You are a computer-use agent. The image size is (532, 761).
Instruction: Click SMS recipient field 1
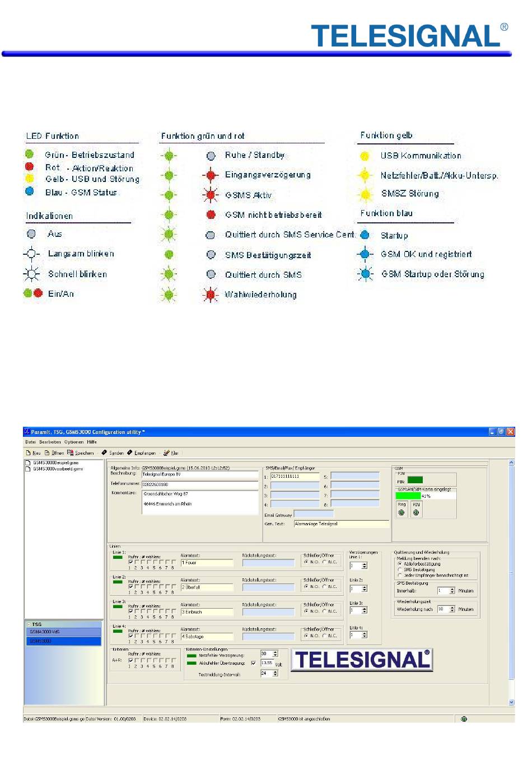pos(295,476)
